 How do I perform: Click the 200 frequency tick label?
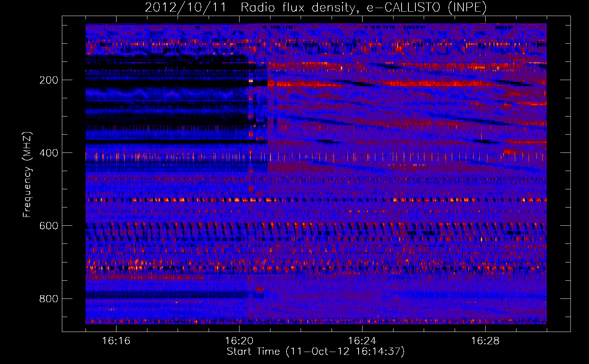coord(49,80)
